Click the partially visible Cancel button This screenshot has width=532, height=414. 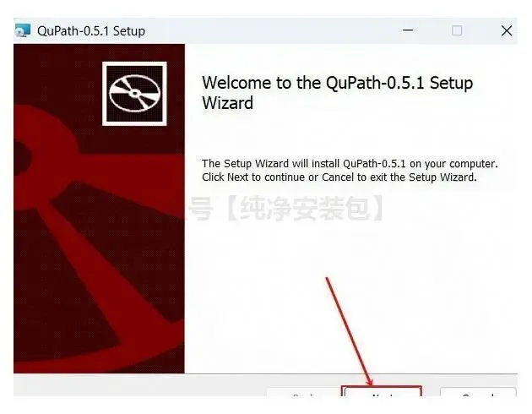pyautogui.click(x=478, y=392)
